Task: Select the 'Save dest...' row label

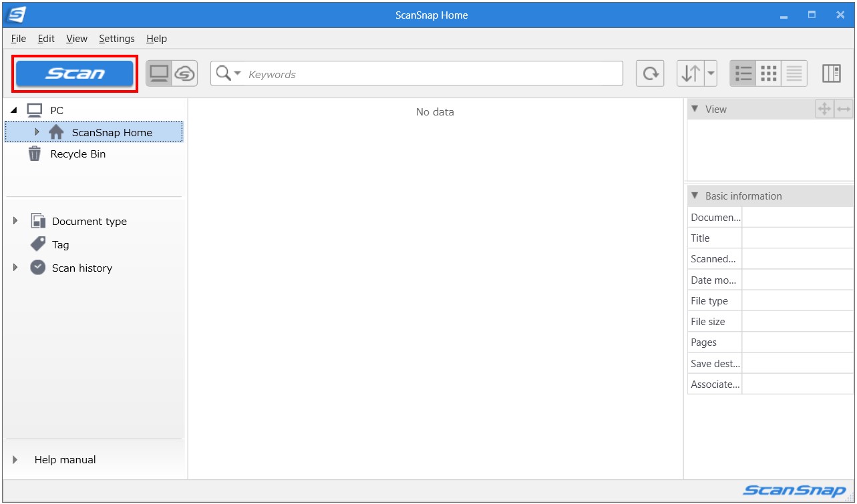Action: (715, 364)
